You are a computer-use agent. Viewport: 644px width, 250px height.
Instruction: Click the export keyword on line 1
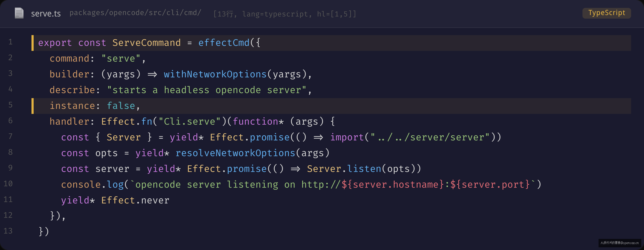pyautogui.click(x=55, y=43)
